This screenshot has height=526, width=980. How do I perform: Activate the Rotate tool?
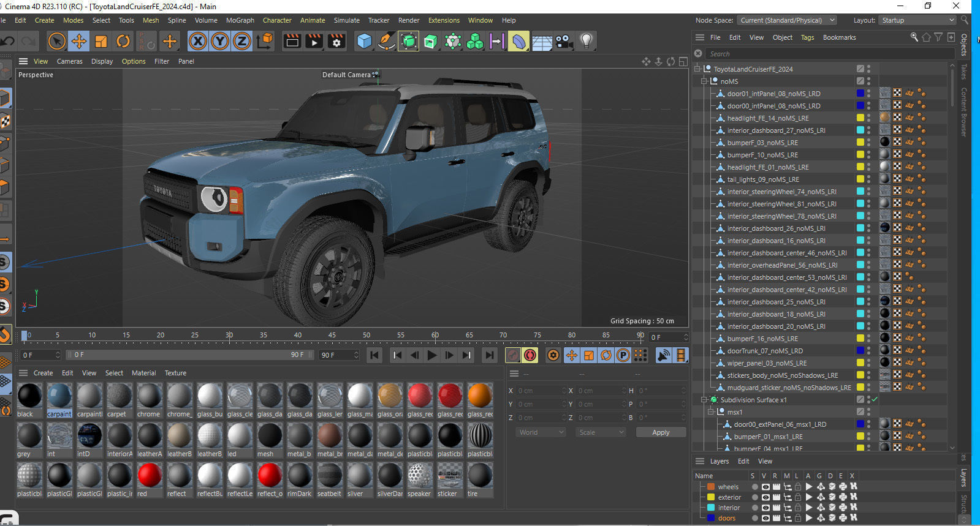123,41
